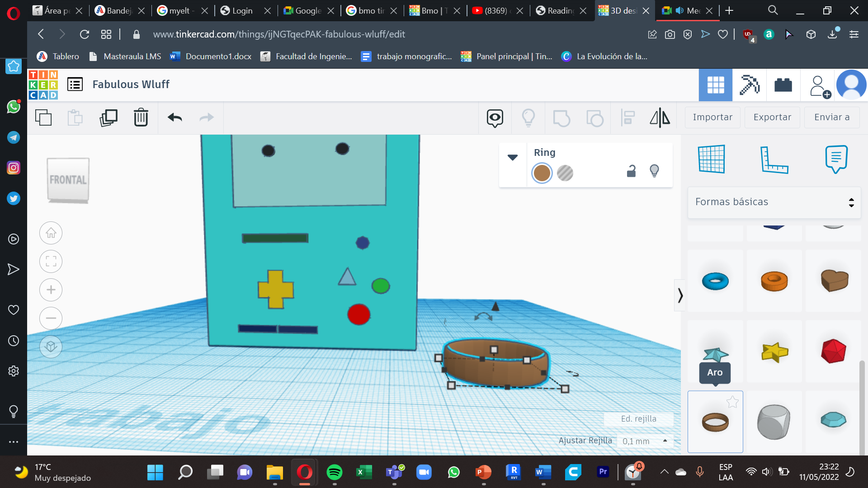868x488 pixels.
Task: Add a Notes annotation tool
Action: 836,159
